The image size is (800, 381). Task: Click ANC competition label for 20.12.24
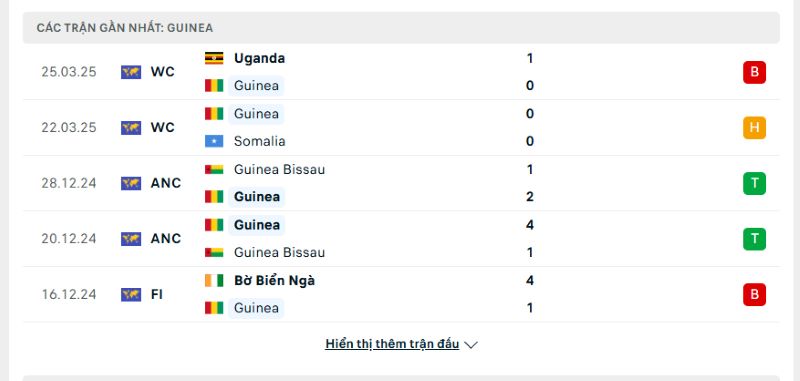[x=165, y=239]
